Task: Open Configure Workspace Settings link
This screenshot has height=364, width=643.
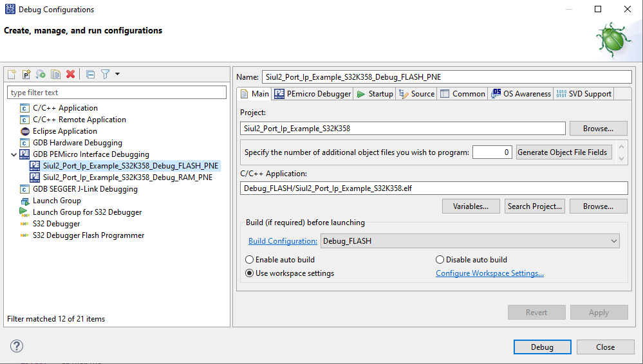Action: coord(489,273)
